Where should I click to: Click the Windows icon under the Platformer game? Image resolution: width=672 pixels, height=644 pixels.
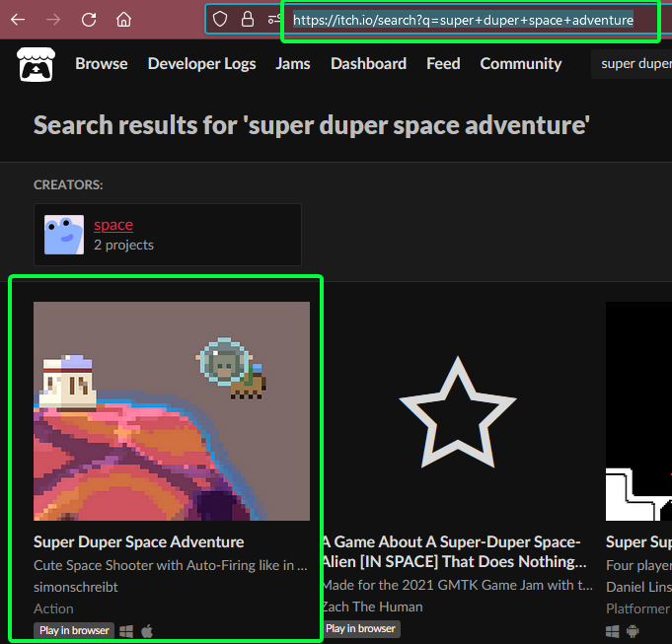point(613,631)
